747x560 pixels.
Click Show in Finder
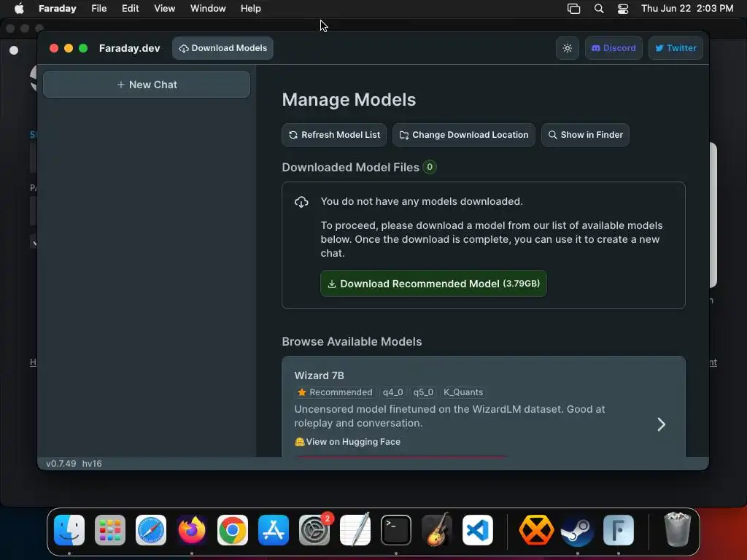pyautogui.click(x=585, y=135)
